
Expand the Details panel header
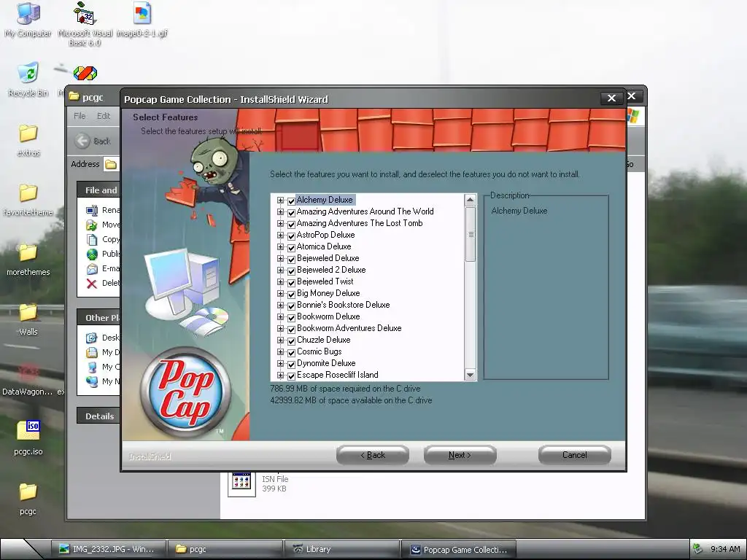click(x=98, y=416)
